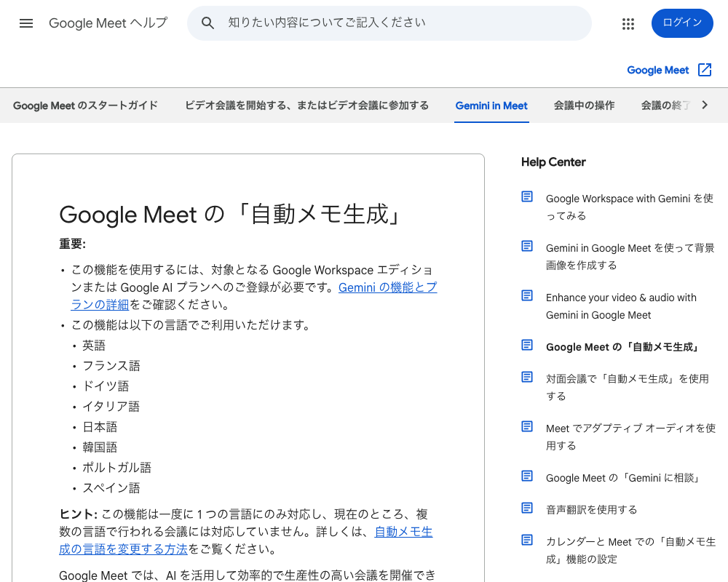Open 対面会議で「自動メモ生成」を使用する article
The width and height of the screenshot is (728, 582).
click(628, 388)
